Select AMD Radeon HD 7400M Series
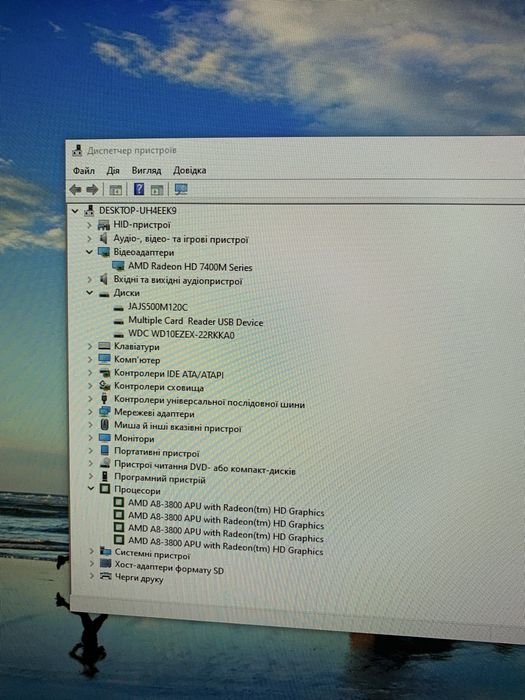This screenshot has height=700, width=525. (x=190, y=267)
